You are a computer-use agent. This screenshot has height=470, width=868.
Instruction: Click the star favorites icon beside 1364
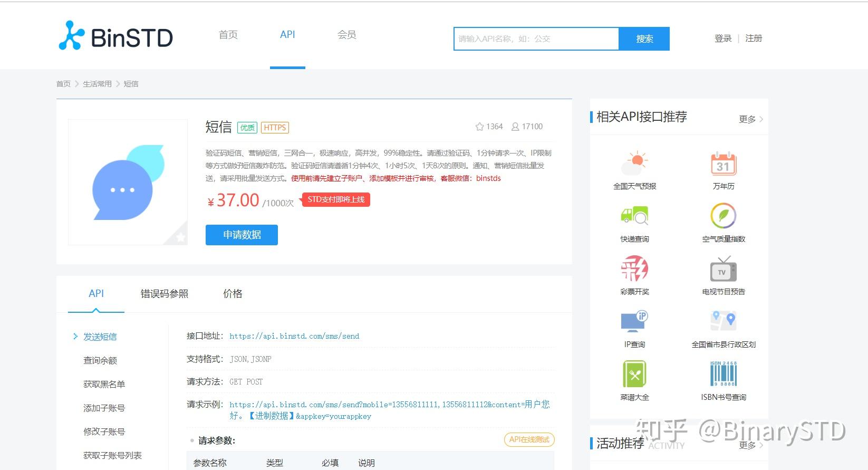tap(479, 127)
